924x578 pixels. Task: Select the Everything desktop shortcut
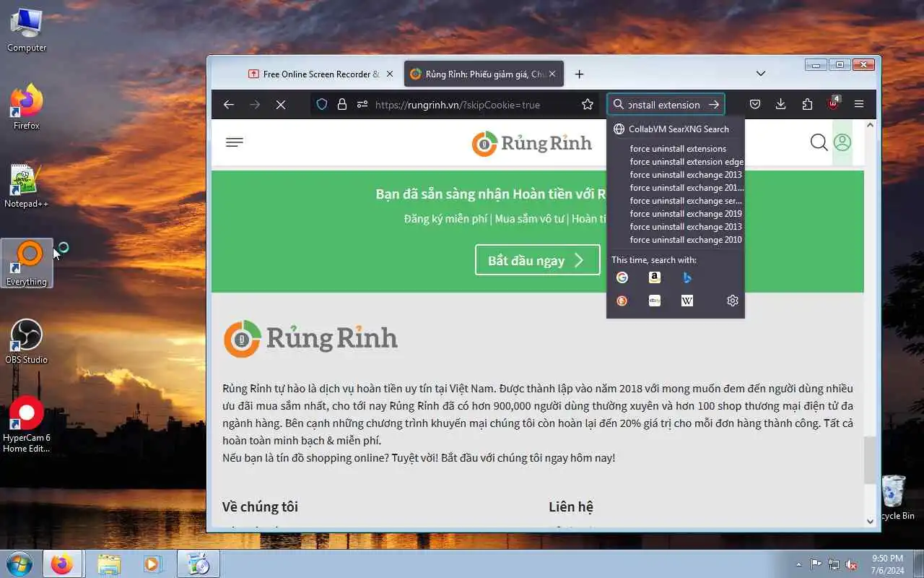[27, 264]
